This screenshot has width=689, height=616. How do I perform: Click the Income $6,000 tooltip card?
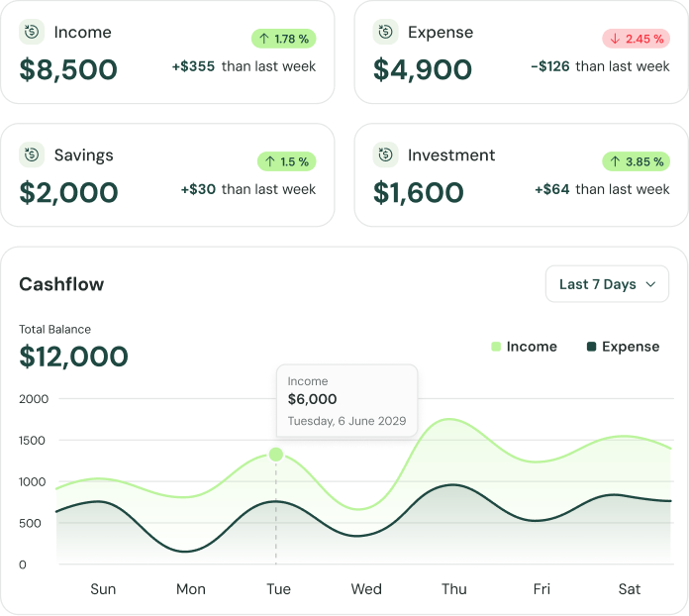(x=346, y=400)
